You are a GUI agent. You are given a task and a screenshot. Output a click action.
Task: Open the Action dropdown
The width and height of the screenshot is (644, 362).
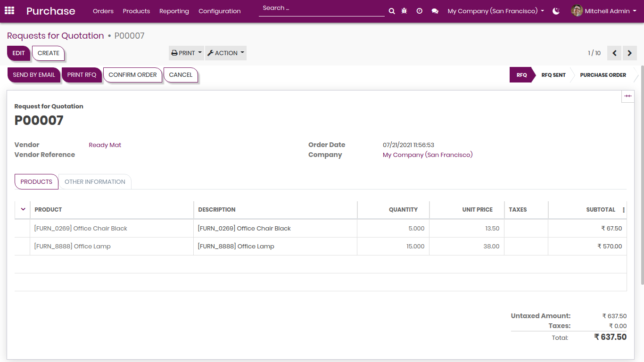(x=226, y=53)
